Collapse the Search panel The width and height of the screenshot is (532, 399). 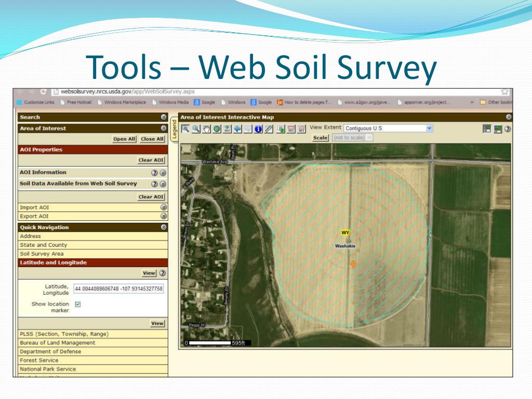(x=164, y=117)
